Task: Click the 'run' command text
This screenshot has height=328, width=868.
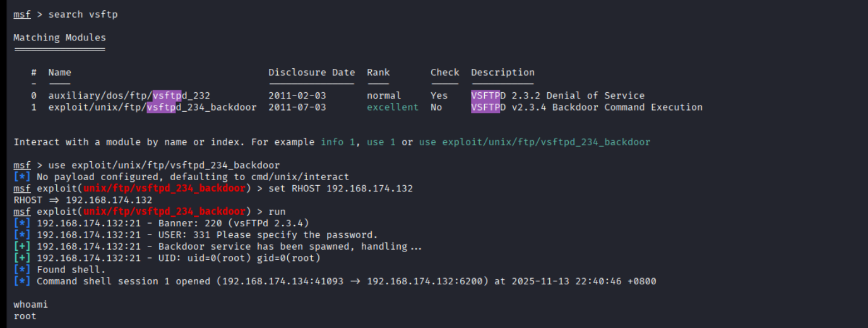Action: click(x=276, y=212)
